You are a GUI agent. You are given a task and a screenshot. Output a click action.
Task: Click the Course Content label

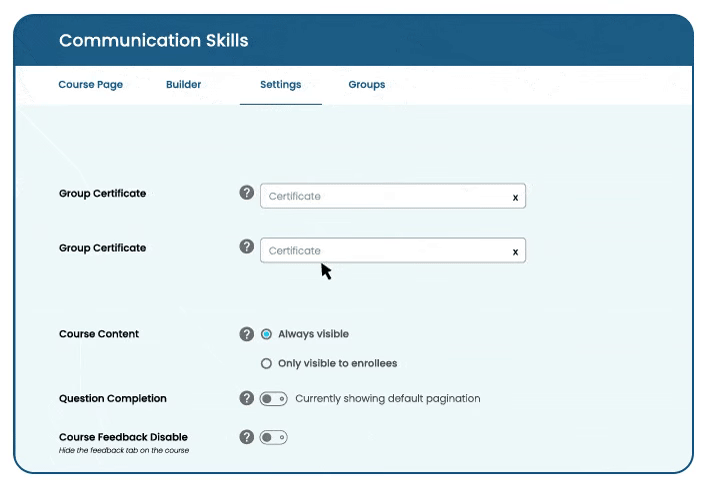[99, 334]
